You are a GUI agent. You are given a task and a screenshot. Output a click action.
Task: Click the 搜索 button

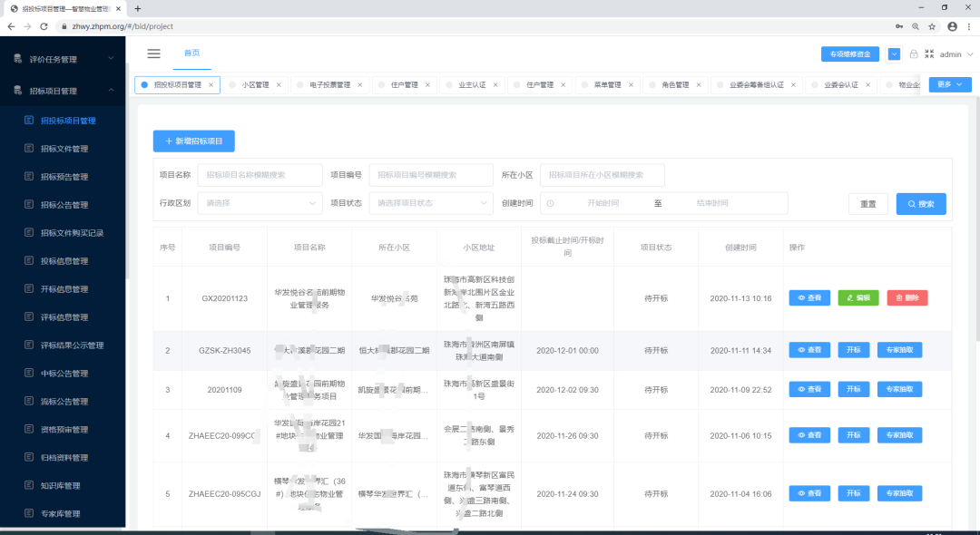pyautogui.click(x=921, y=204)
